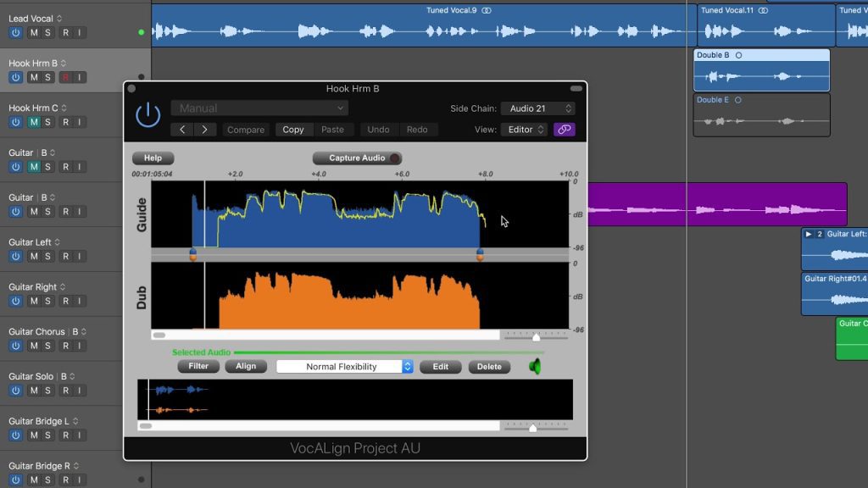
Task: Open the View Editor selector
Action: pos(524,130)
